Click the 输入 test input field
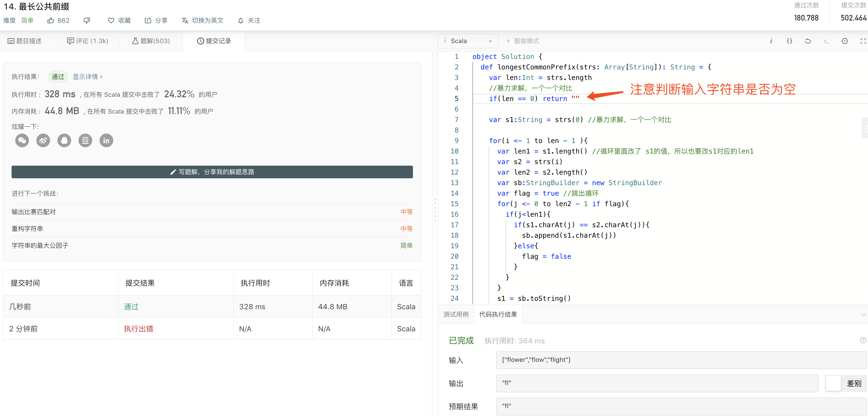The height and width of the screenshot is (416, 868). point(681,360)
